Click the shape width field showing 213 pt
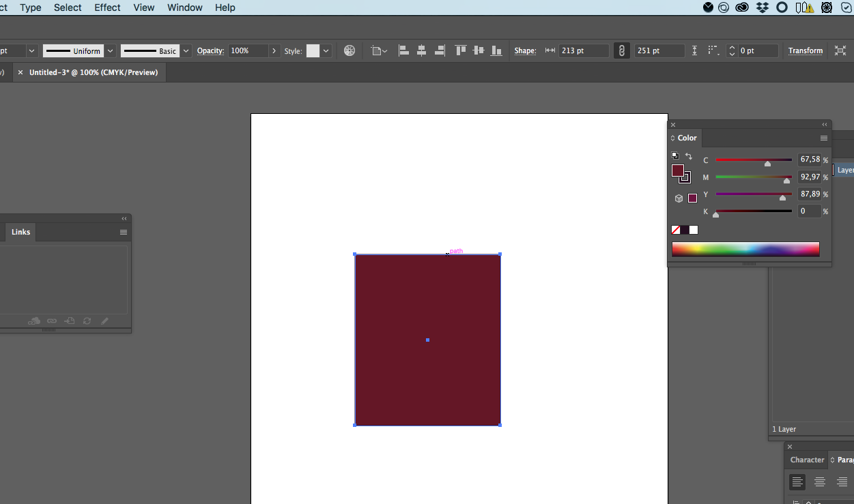The height and width of the screenshot is (504, 854). 583,50
